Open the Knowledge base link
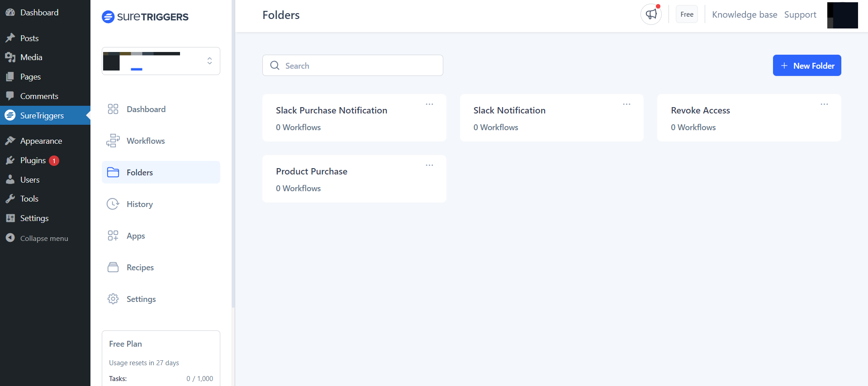The image size is (868, 386). tap(744, 14)
